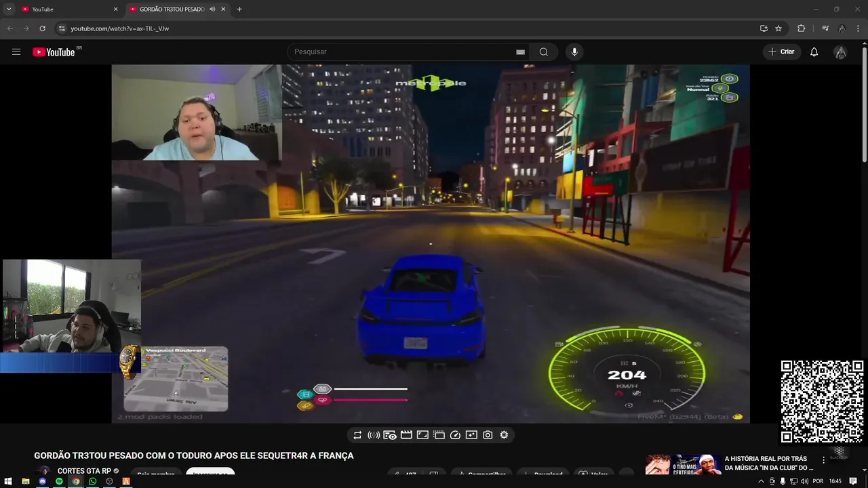Reload the current page
This screenshot has width=868, height=488.
pyautogui.click(x=42, y=28)
